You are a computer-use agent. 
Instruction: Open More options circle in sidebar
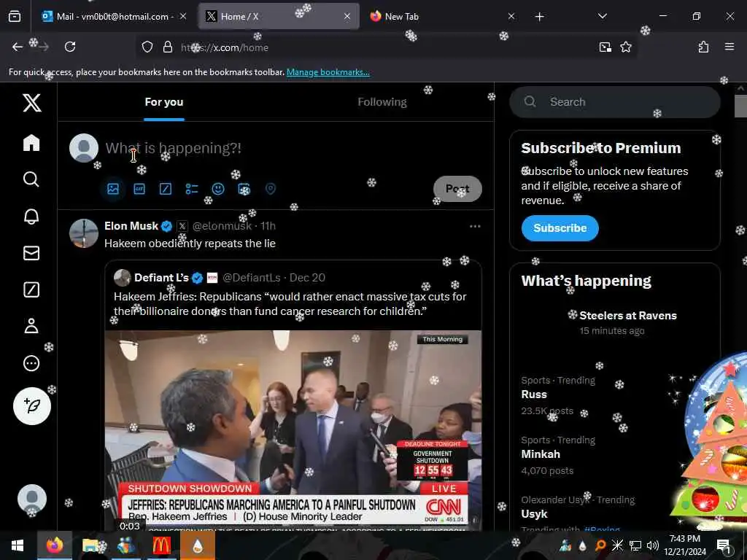click(x=31, y=363)
